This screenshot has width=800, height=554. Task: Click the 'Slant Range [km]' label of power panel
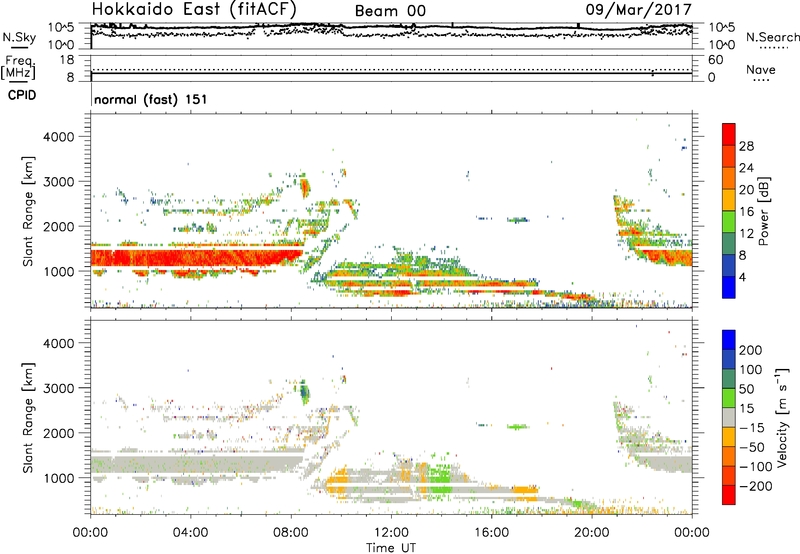[x=28, y=211]
